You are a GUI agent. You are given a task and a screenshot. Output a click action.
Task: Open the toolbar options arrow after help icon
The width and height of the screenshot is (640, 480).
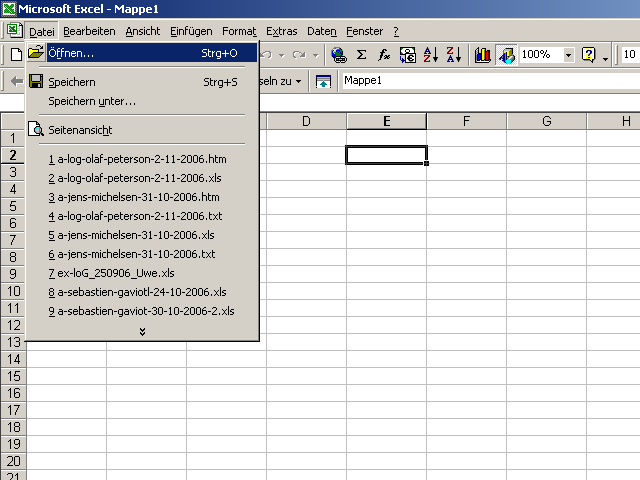[x=605, y=58]
